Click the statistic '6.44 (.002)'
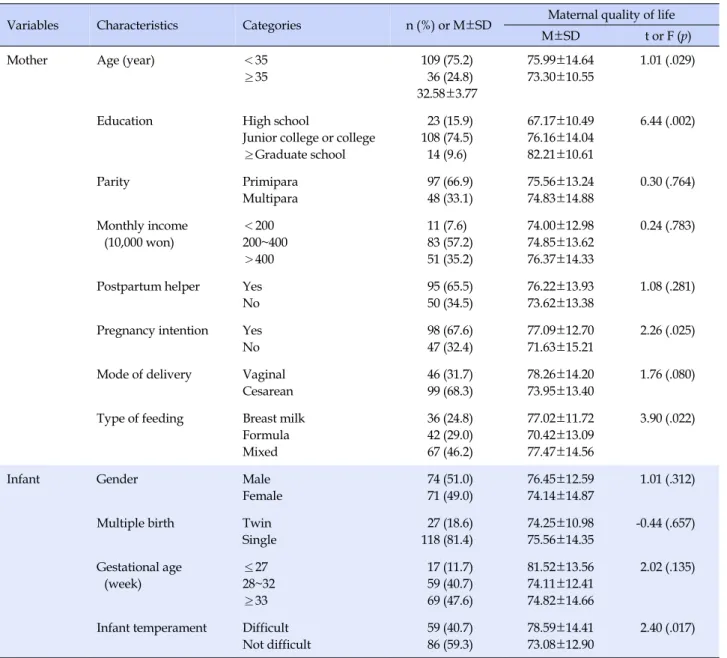Screen dimensions: 727x658 pyautogui.click(x=668, y=121)
